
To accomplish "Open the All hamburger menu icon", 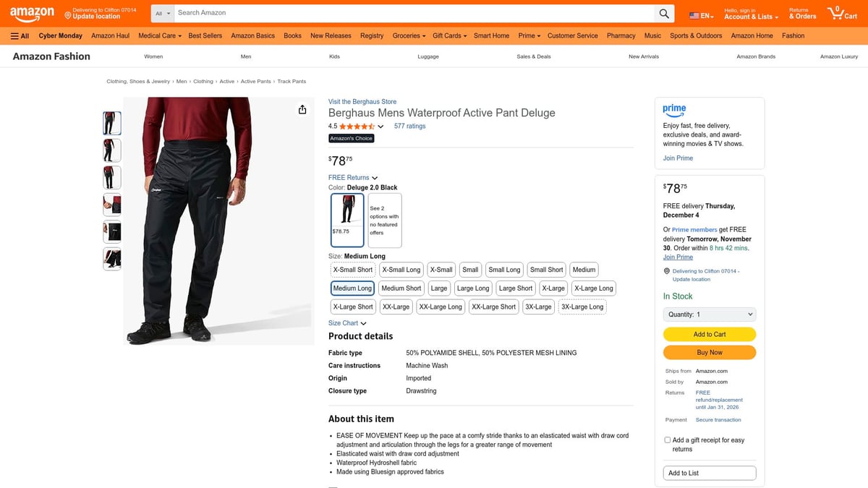I will click(14, 35).
